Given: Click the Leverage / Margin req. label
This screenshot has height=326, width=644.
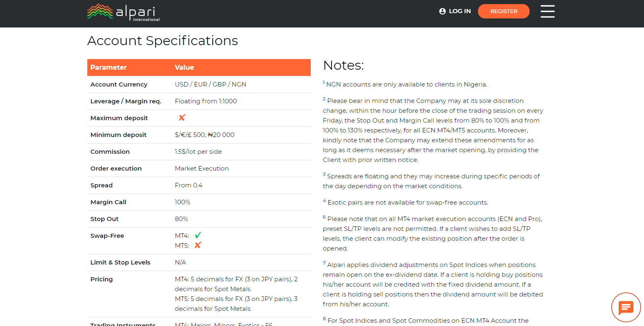Looking at the screenshot, I should click(x=126, y=101).
